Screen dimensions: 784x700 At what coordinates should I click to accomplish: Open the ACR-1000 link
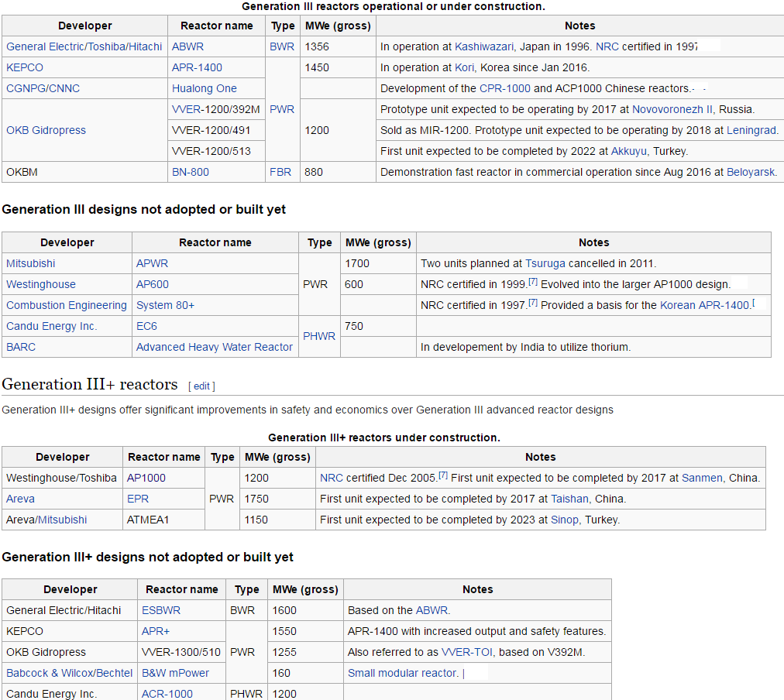tap(167, 694)
